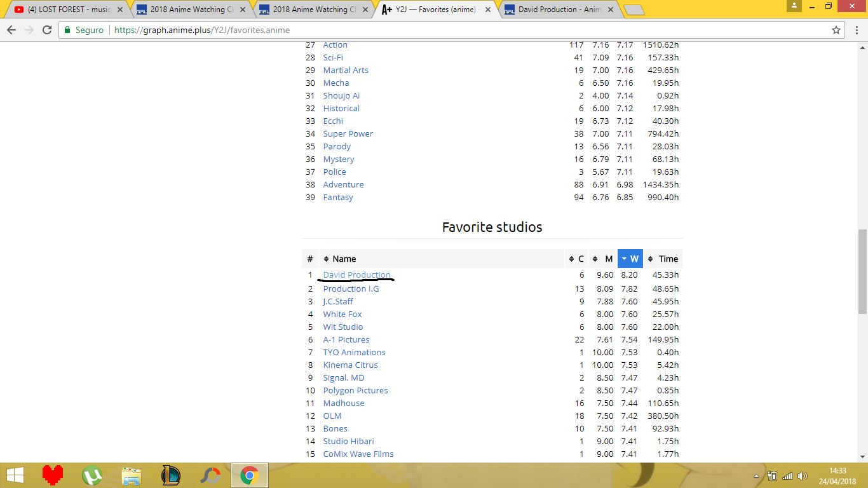This screenshot has height=488, width=868.
Task: Open the David Production studio link
Action: coord(356,274)
